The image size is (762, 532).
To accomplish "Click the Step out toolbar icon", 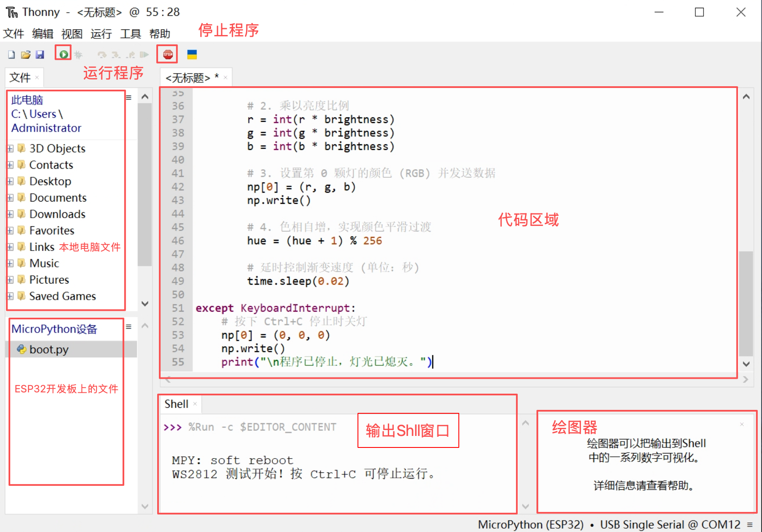I will click(131, 55).
